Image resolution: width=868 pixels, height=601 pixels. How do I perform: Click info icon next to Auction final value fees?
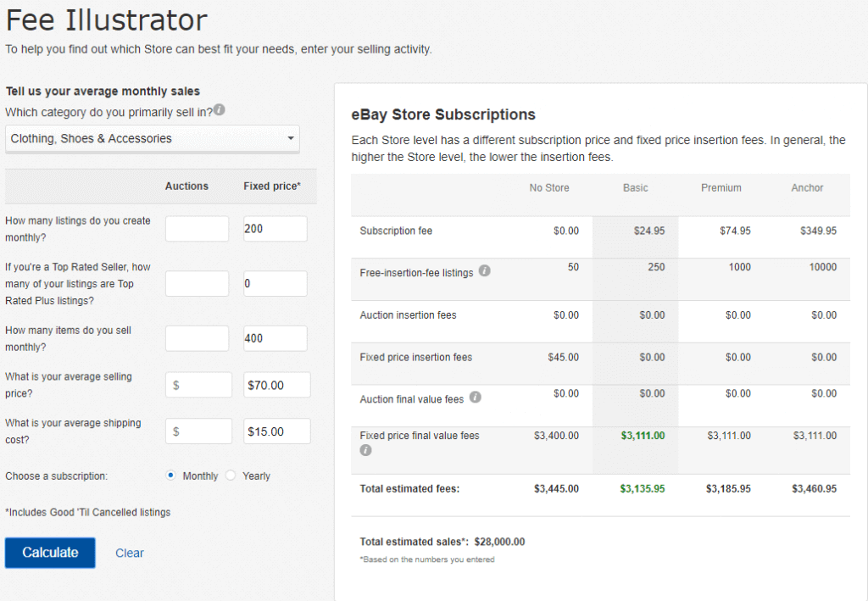click(475, 397)
